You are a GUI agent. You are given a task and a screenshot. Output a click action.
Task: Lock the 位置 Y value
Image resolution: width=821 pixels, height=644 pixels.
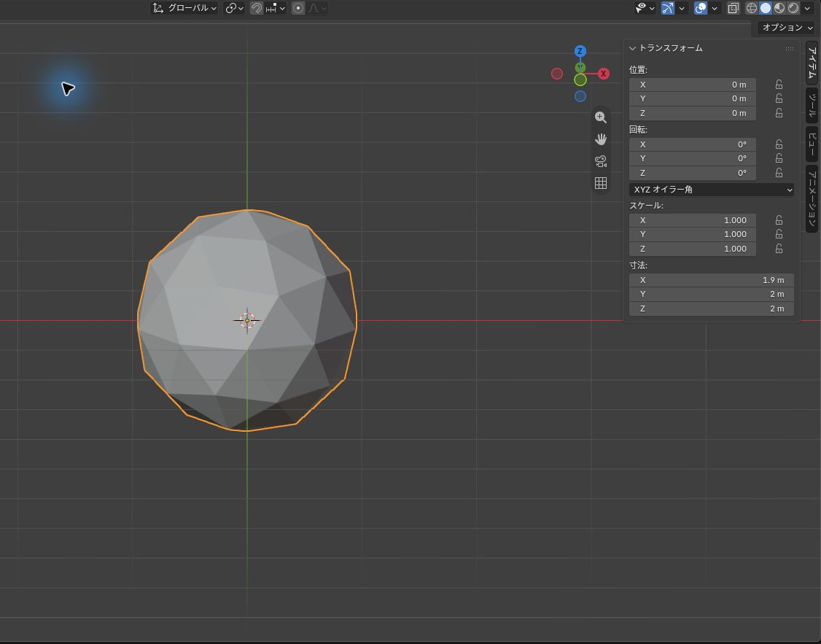pyautogui.click(x=779, y=98)
